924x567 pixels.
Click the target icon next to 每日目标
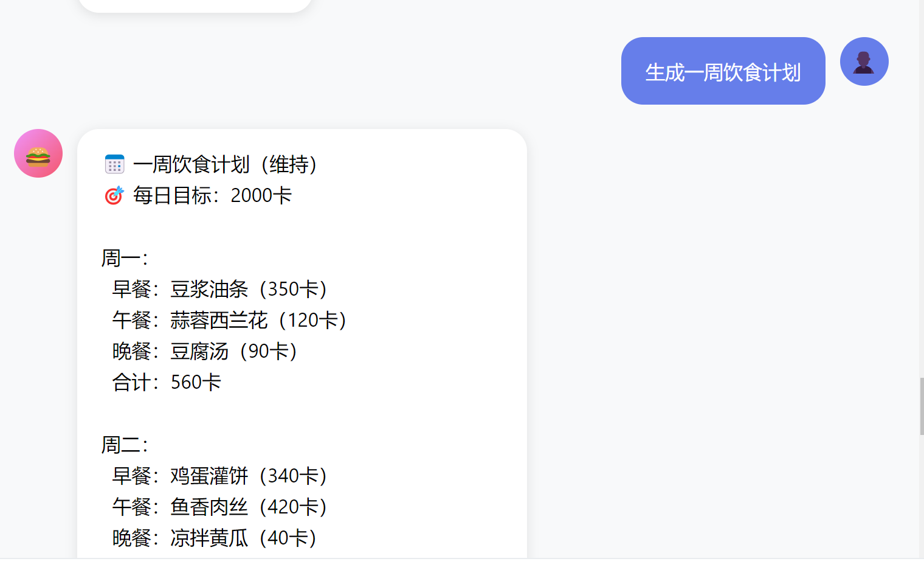click(x=114, y=195)
